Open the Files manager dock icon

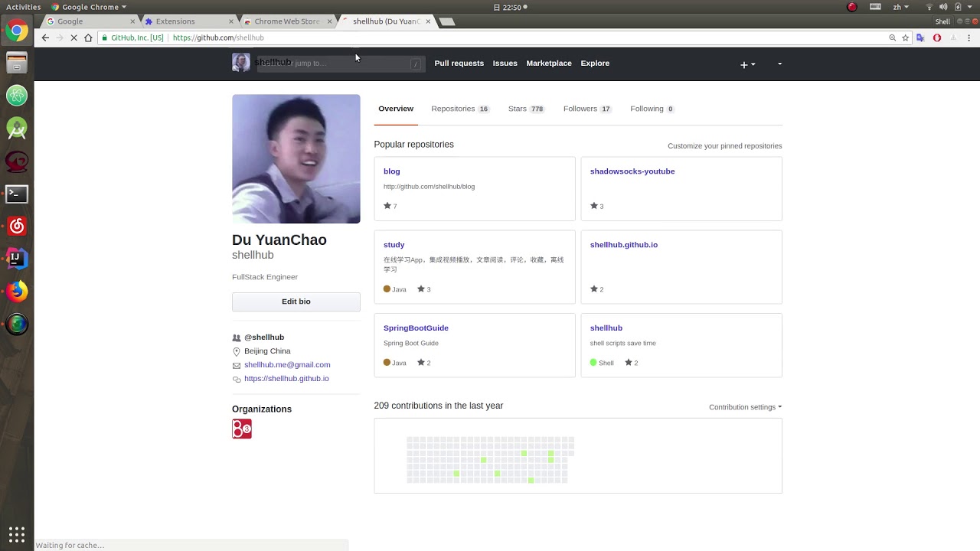pos(17,63)
